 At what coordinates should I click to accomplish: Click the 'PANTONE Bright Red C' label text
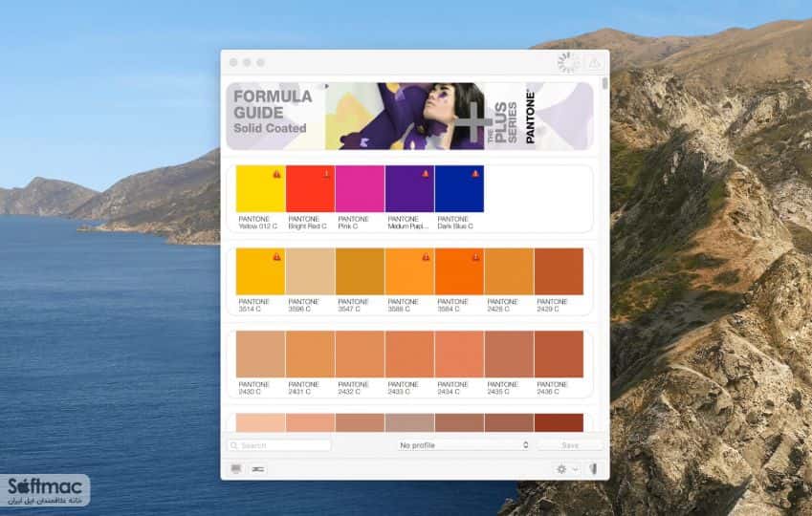click(x=308, y=223)
